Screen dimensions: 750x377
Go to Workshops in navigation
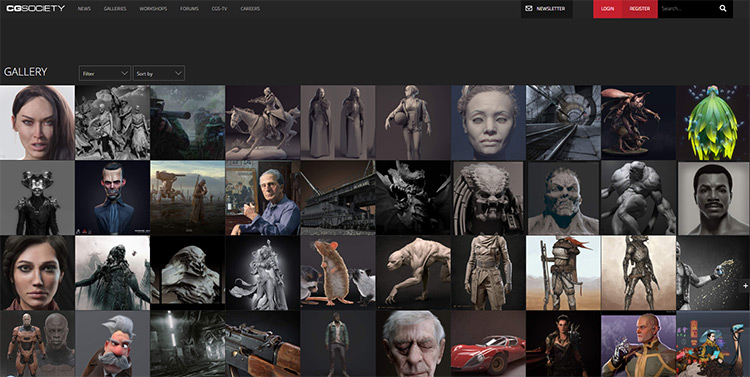[x=153, y=9]
